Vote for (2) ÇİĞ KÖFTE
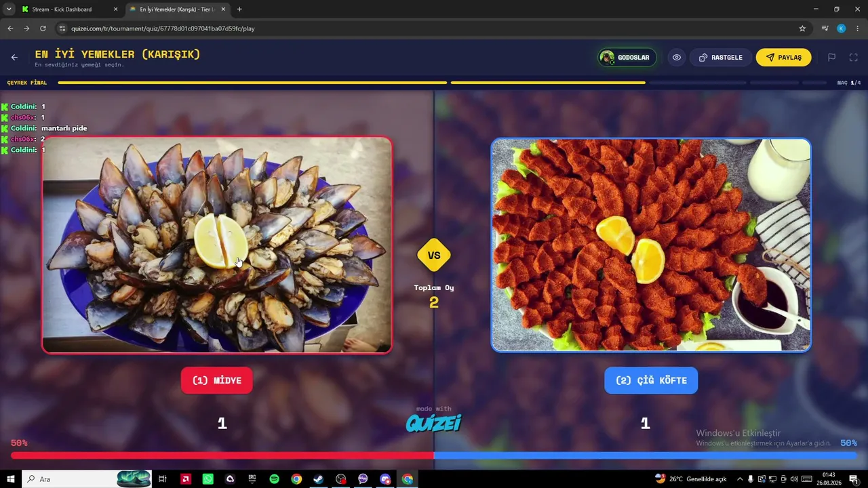The width and height of the screenshot is (868, 488). tap(651, 380)
